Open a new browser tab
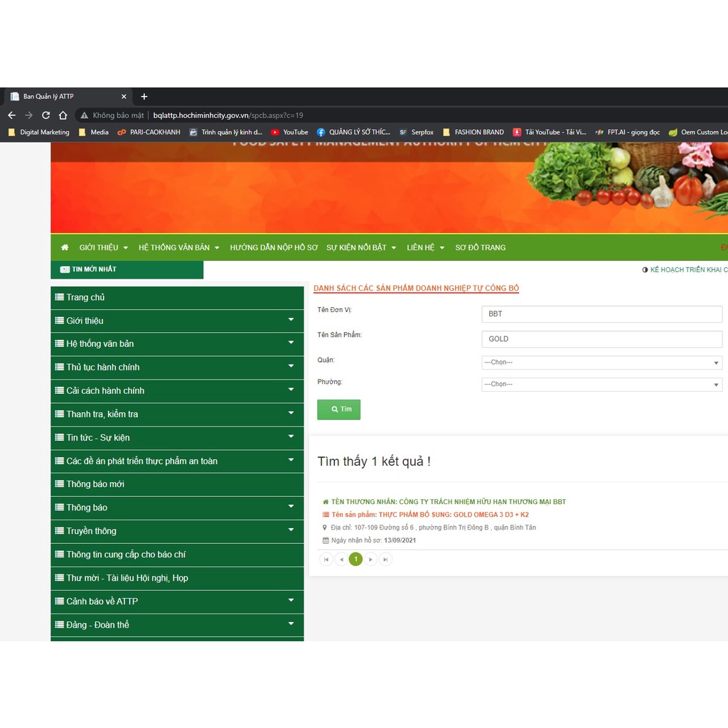728x728 pixels. tap(144, 97)
